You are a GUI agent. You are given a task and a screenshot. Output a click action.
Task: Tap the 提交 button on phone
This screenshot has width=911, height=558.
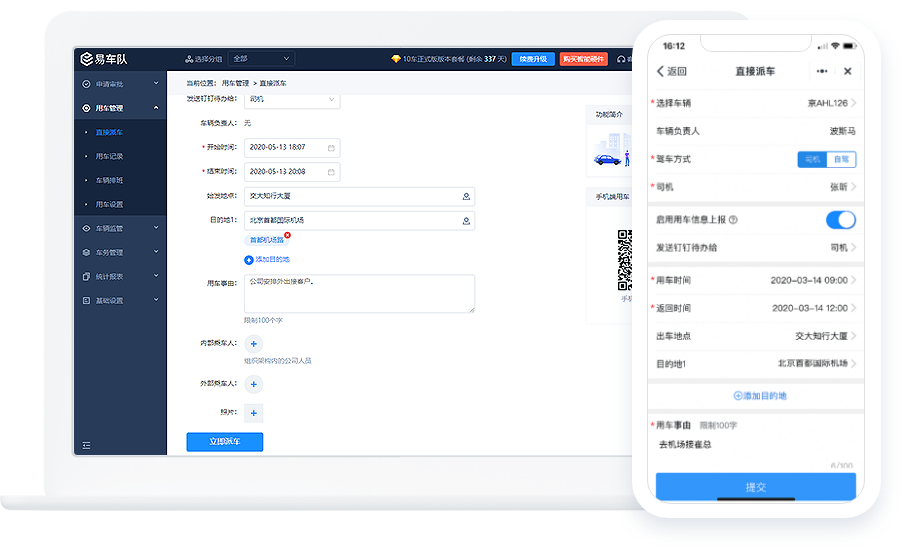tap(756, 487)
